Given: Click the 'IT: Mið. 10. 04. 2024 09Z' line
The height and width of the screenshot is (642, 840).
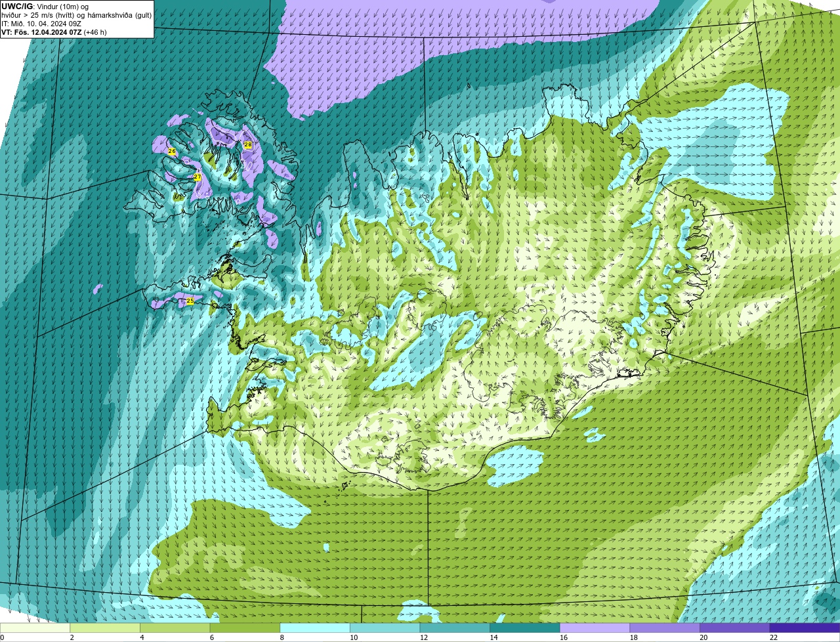Looking at the screenshot, I should coord(41,24).
